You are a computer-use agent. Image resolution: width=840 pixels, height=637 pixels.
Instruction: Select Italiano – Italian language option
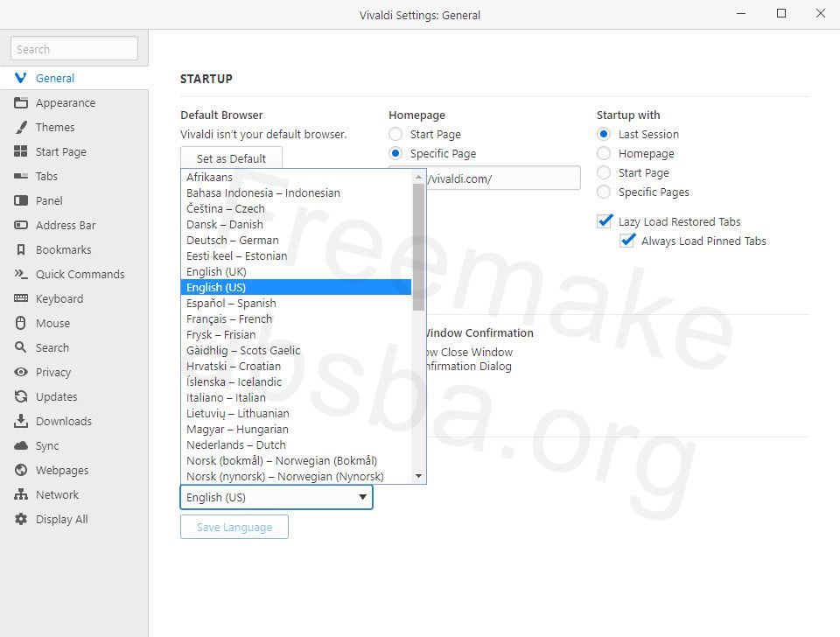click(x=297, y=397)
